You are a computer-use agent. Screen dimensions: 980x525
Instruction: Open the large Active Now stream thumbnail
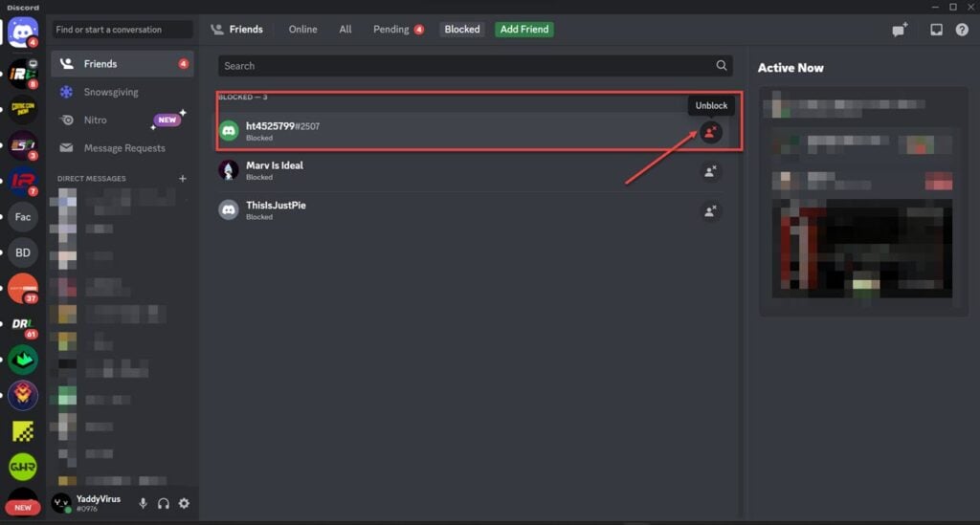click(862, 248)
